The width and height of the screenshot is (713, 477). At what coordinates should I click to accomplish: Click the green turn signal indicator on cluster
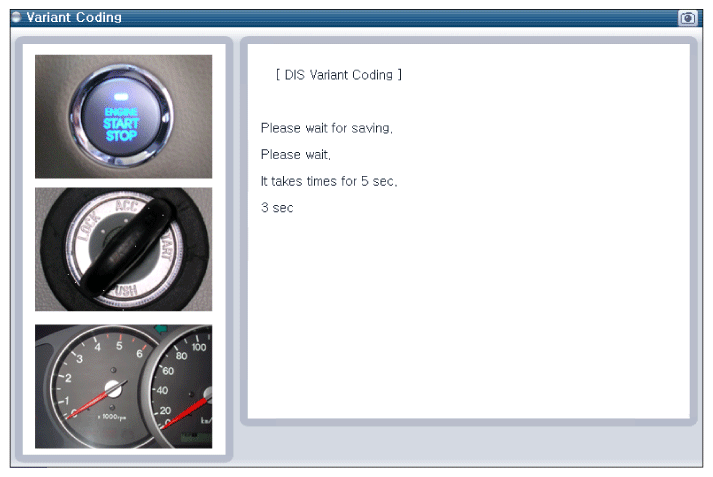coord(161,328)
